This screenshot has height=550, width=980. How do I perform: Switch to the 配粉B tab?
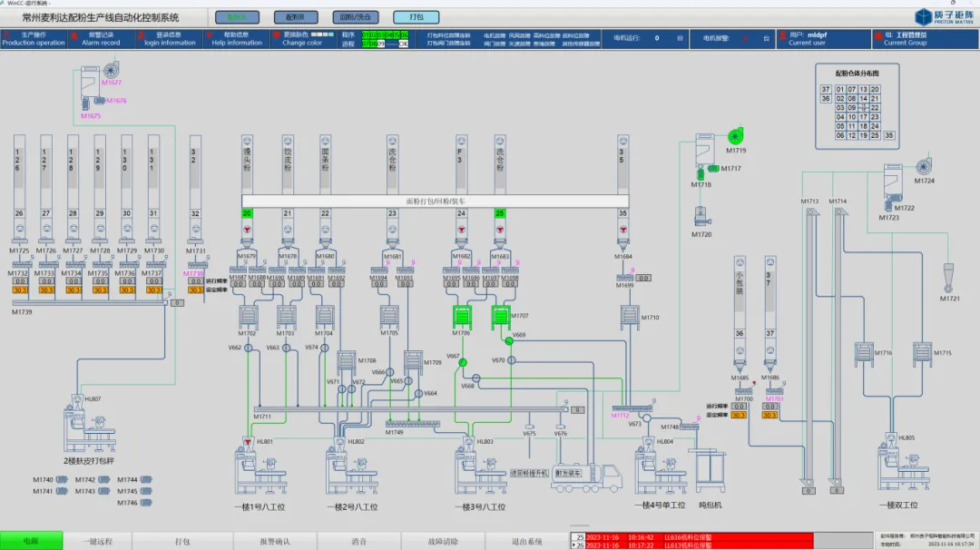(x=296, y=17)
